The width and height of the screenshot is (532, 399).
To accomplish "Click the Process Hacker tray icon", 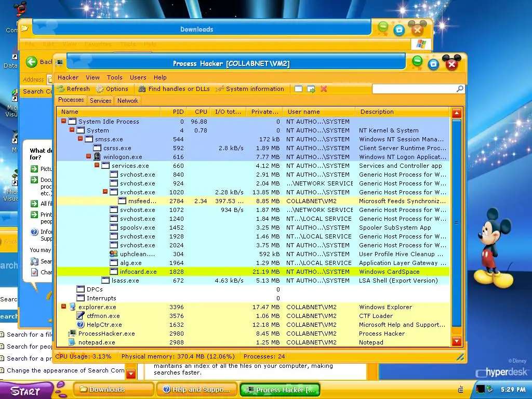I will [480, 389].
